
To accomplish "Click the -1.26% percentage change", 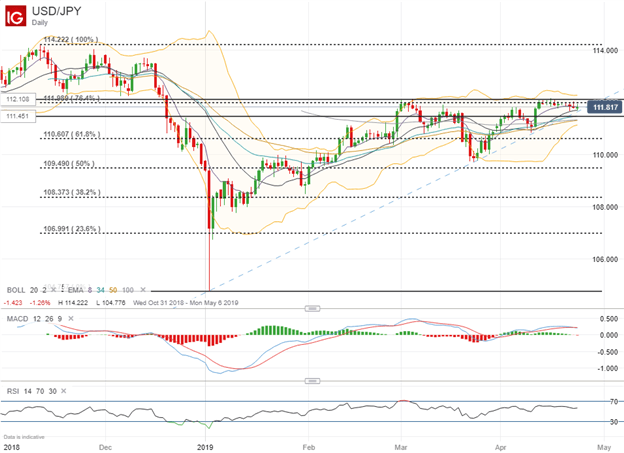I will (x=40, y=303).
